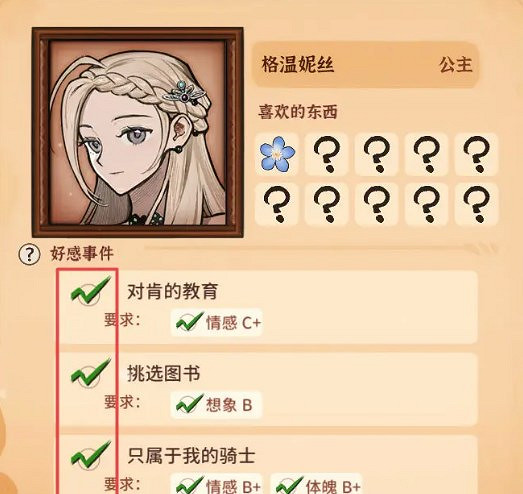Image resolution: width=523 pixels, height=494 pixels.
Task: Open the 对肯的教育 event entry
Action: coord(269,308)
